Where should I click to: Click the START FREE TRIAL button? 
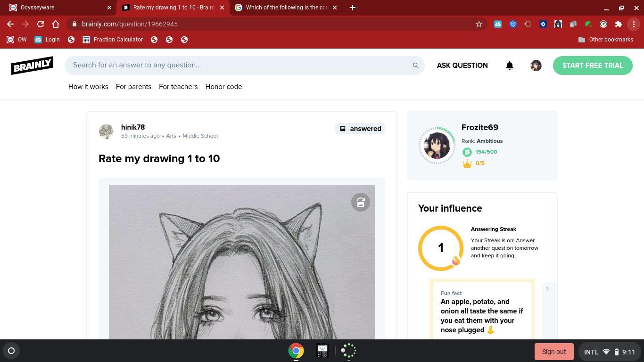(x=592, y=66)
